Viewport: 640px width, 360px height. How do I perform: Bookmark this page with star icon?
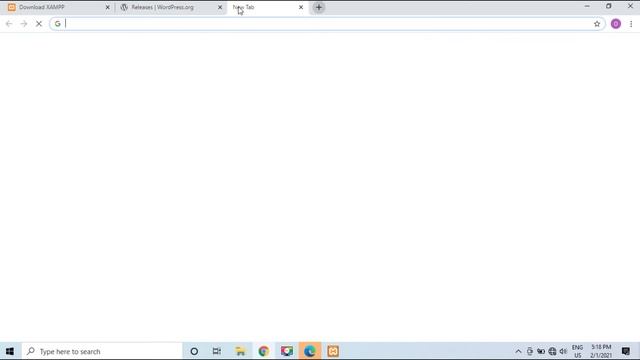tap(597, 24)
